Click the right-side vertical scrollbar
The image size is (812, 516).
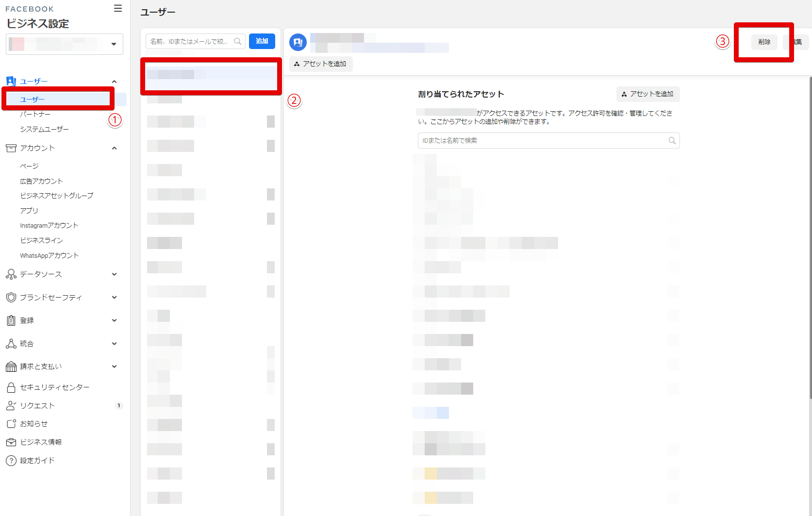[810, 238]
